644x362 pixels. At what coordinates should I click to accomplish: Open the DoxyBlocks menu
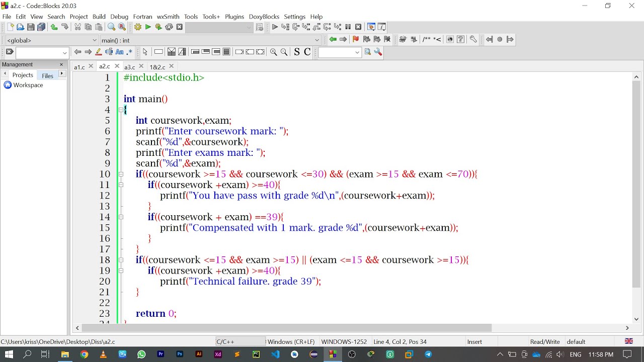click(x=264, y=17)
